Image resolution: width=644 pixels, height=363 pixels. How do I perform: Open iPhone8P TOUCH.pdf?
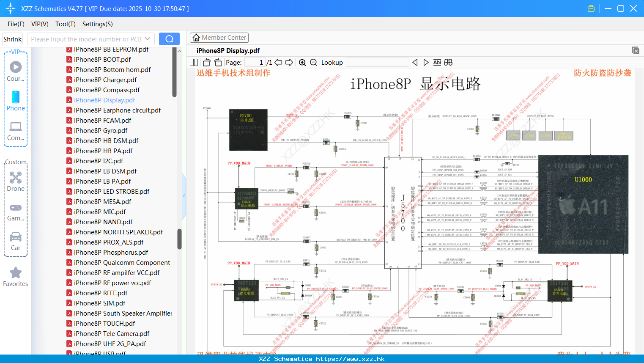point(104,324)
